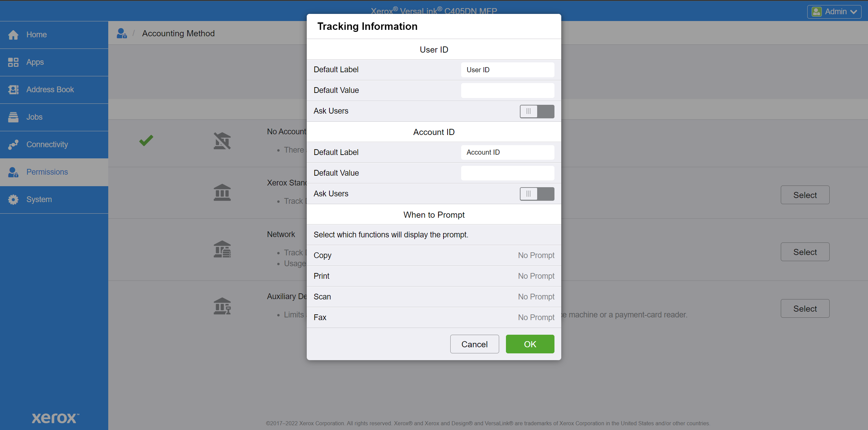Image resolution: width=868 pixels, height=430 pixels.
Task: Select the Home sidebar icon
Action: coord(13,34)
